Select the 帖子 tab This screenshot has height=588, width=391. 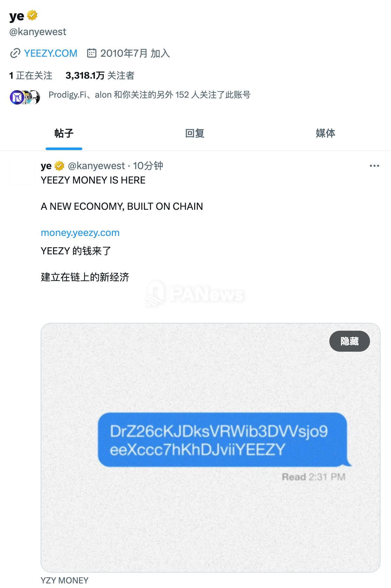coord(64,133)
